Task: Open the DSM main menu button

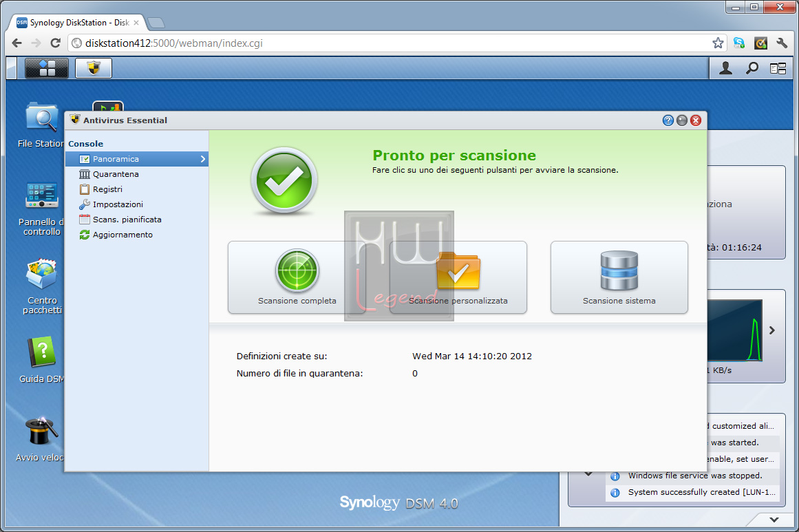Action: tap(46, 67)
